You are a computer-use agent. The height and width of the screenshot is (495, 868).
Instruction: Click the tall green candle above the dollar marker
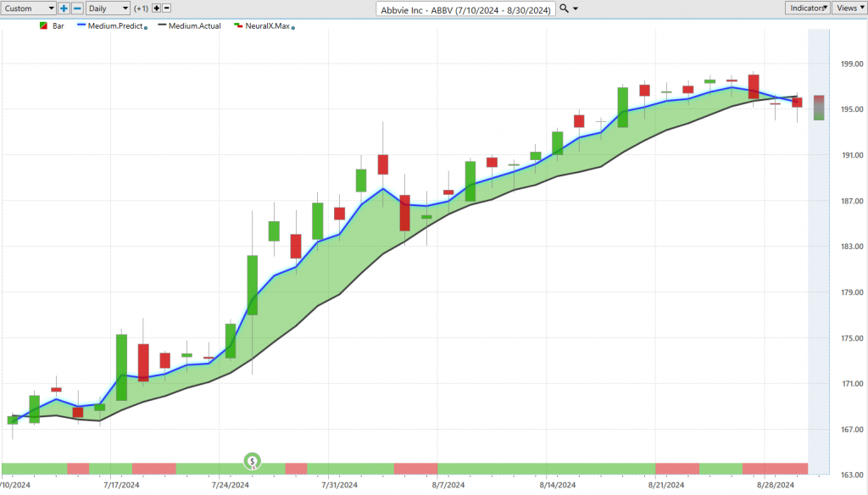click(253, 285)
